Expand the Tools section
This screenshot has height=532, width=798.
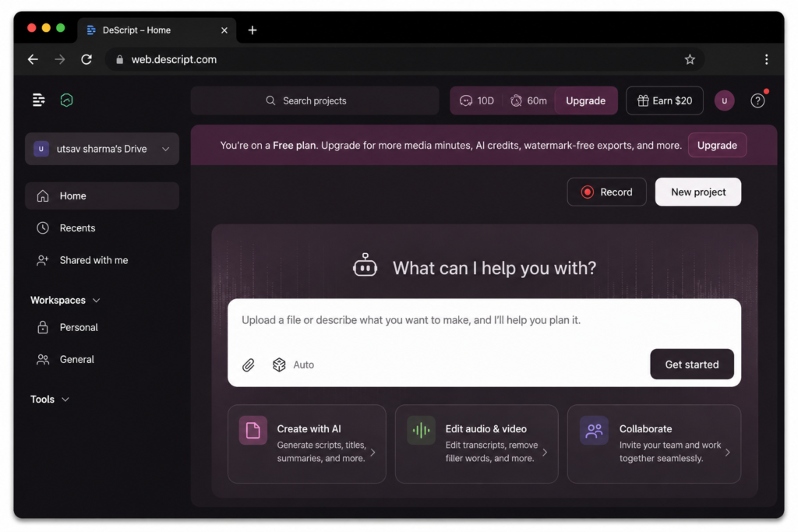[x=65, y=400]
